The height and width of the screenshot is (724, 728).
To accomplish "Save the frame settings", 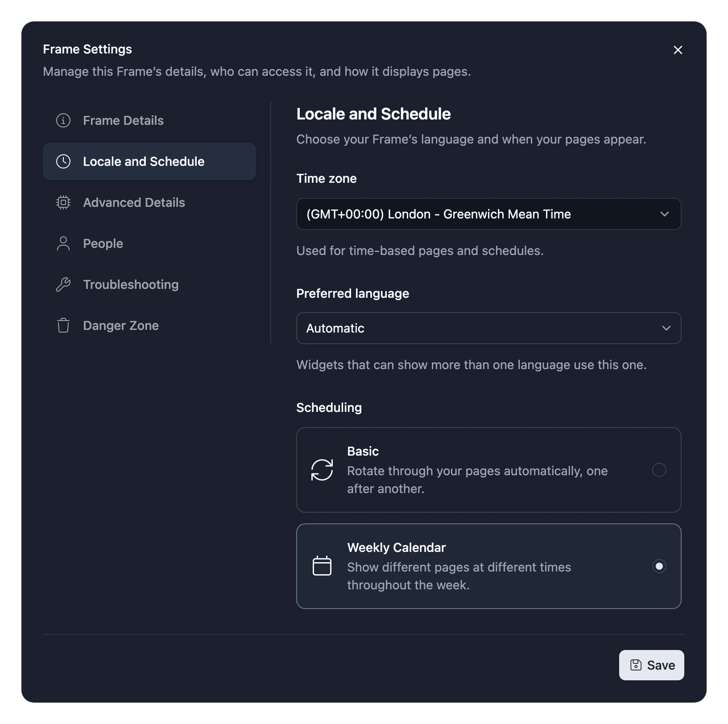I will 652,665.
